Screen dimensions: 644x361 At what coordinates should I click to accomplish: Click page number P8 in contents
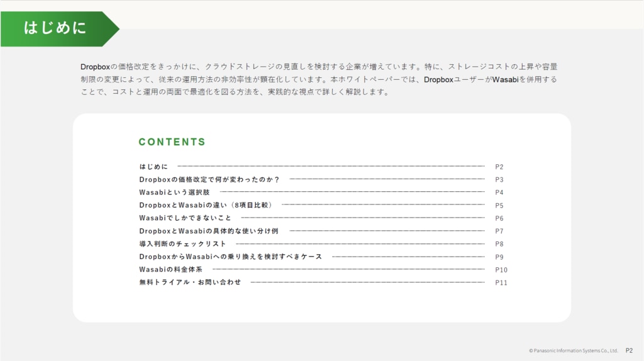pos(499,244)
